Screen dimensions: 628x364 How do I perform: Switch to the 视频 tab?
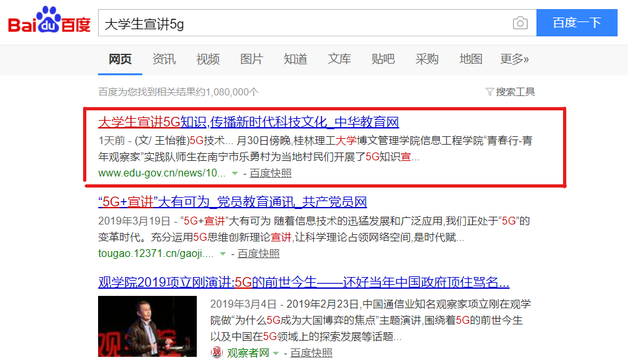[208, 59]
